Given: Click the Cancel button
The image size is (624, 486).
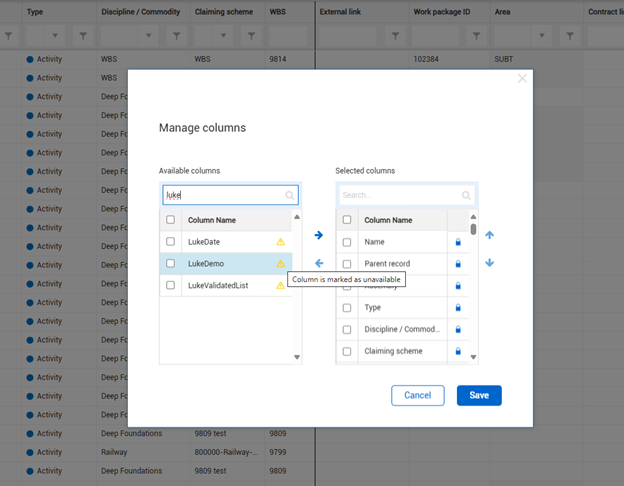Looking at the screenshot, I should pos(417,395).
